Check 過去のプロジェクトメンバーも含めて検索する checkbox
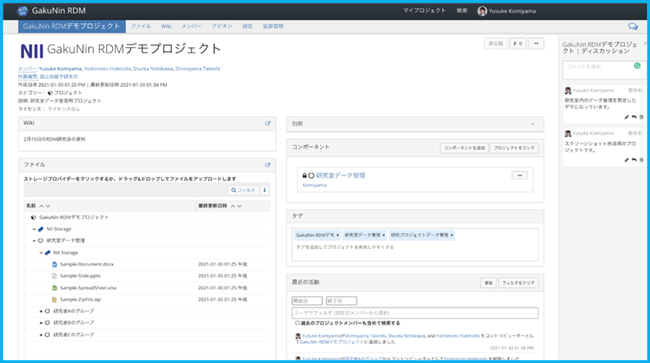The width and height of the screenshot is (650, 363). [297, 323]
